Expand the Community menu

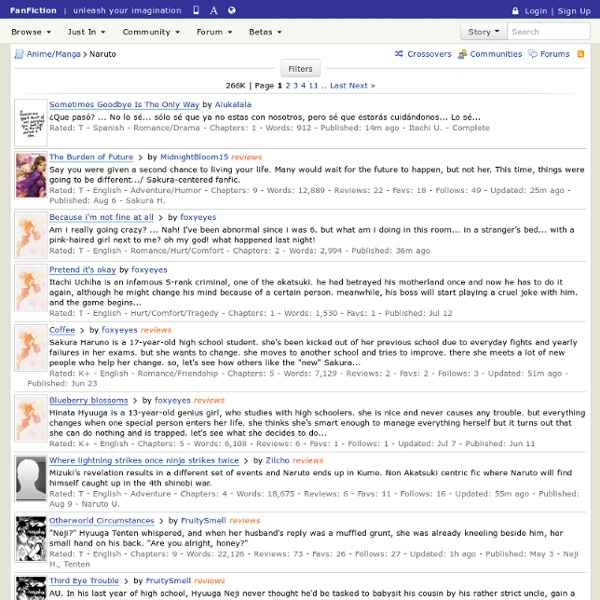click(151, 32)
